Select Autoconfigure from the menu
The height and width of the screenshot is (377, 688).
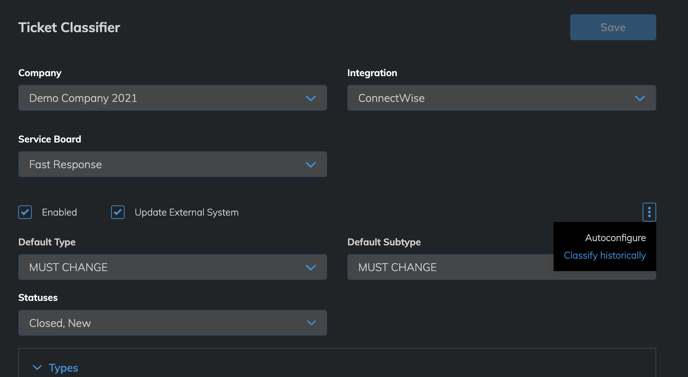pos(615,238)
